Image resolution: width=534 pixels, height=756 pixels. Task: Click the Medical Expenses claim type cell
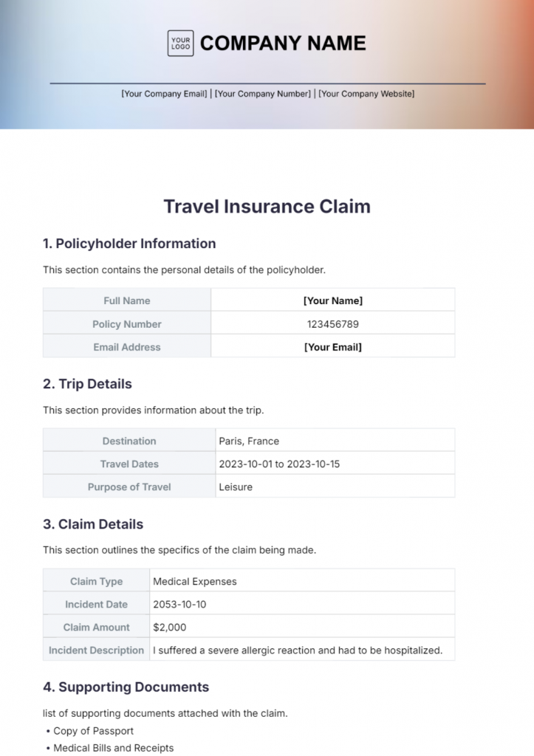pyautogui.click(x=195, y=581)
